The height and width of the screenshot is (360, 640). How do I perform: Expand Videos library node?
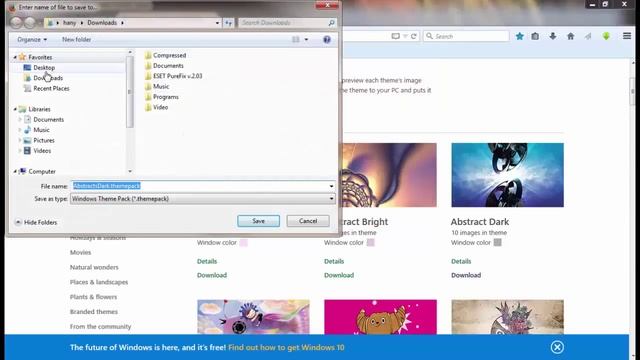pos(20,151)
